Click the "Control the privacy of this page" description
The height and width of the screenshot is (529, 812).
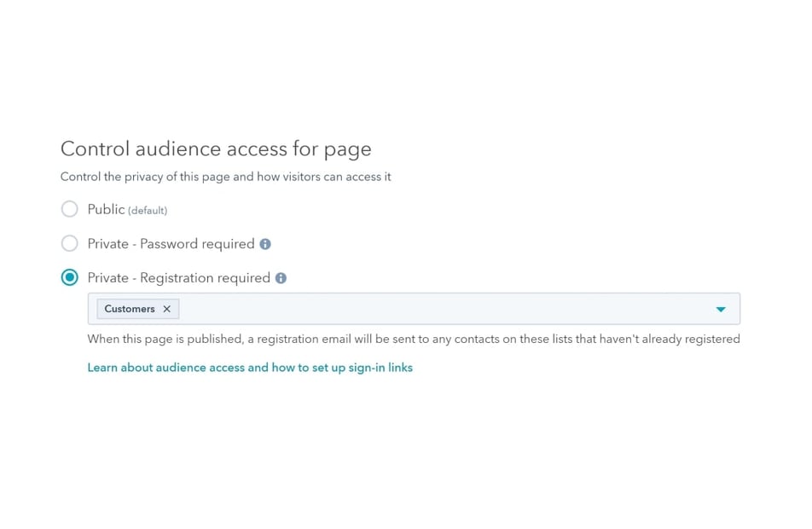point(225,177)
